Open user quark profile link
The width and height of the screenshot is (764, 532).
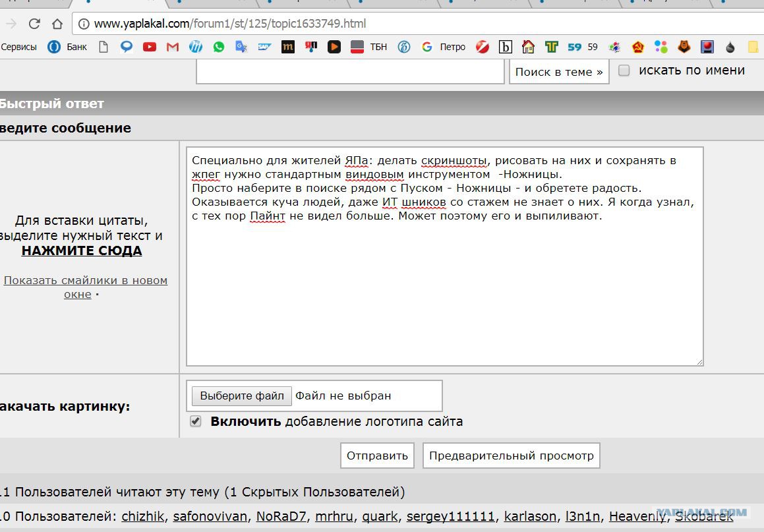[380, 516]
